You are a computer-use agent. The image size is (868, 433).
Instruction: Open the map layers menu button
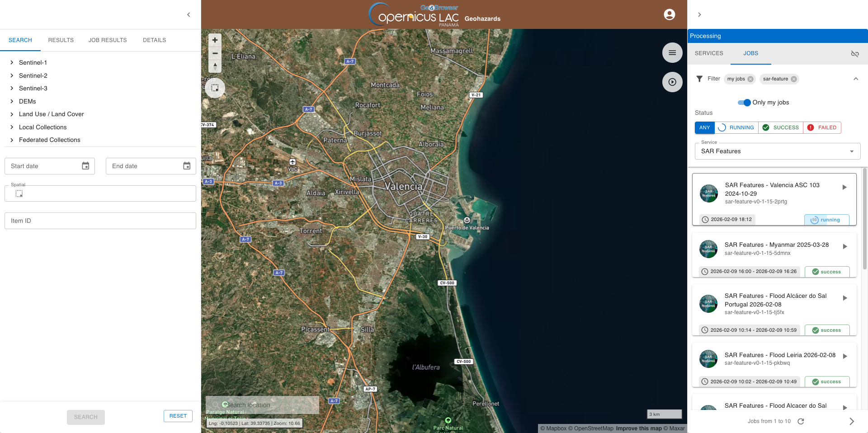pyautogui.click(x=672, y=53)
